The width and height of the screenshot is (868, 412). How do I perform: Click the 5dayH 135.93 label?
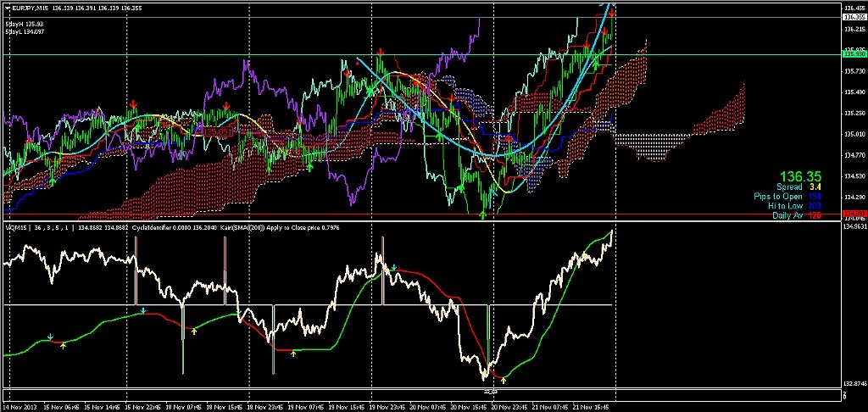coord(25,24)
